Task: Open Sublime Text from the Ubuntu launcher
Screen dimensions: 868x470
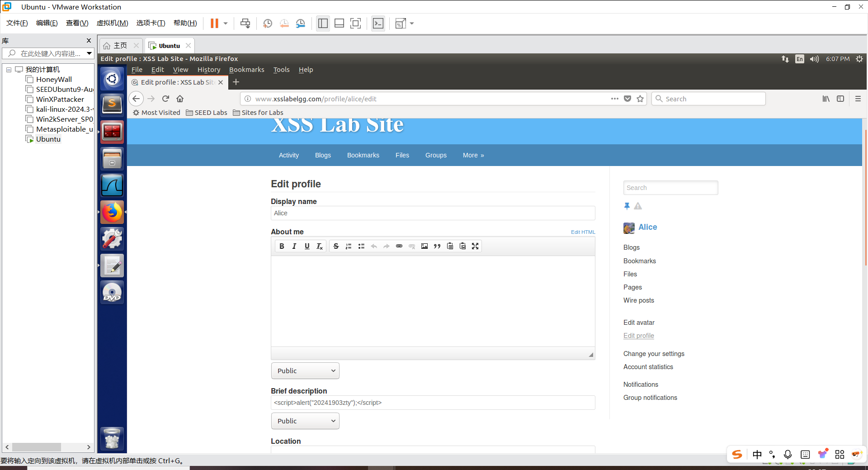Action: tap(112, 105)
